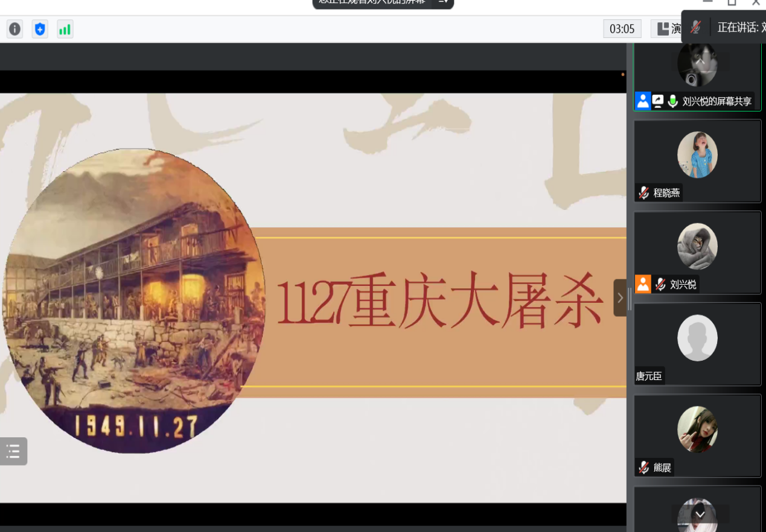Toggle the green microphone on 刘兴悦的屏幕共享 tile
Screen dimensions: 766x532
tap(672, 101)
